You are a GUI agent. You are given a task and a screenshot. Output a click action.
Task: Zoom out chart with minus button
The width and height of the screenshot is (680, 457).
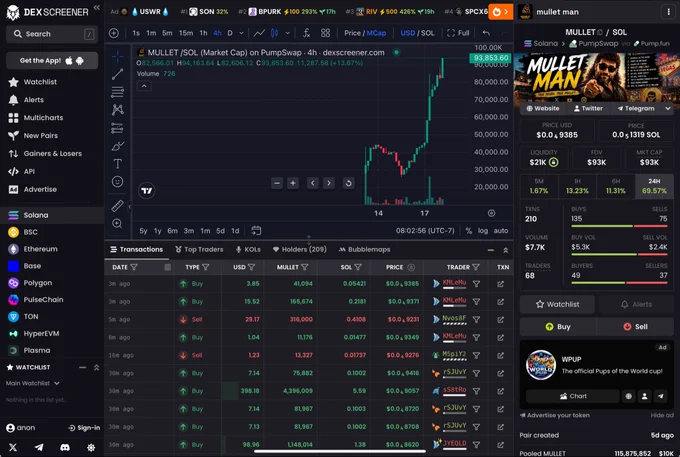click(277, 183)
